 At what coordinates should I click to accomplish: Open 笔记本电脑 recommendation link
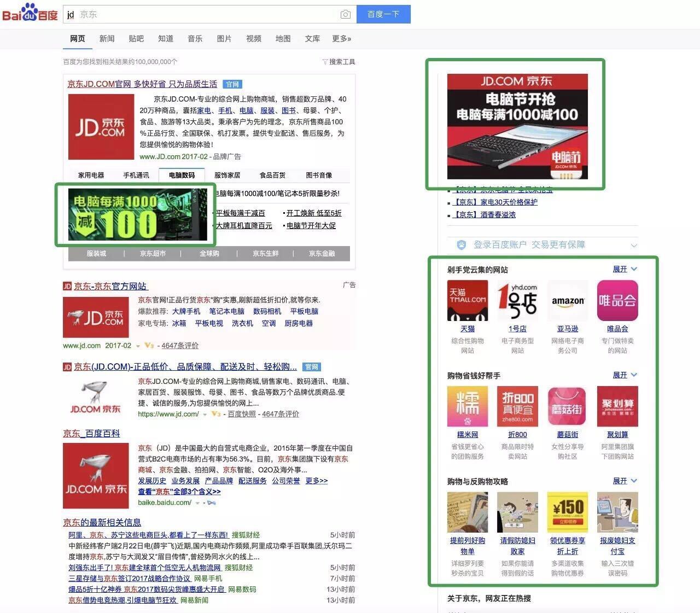(226, 311)
